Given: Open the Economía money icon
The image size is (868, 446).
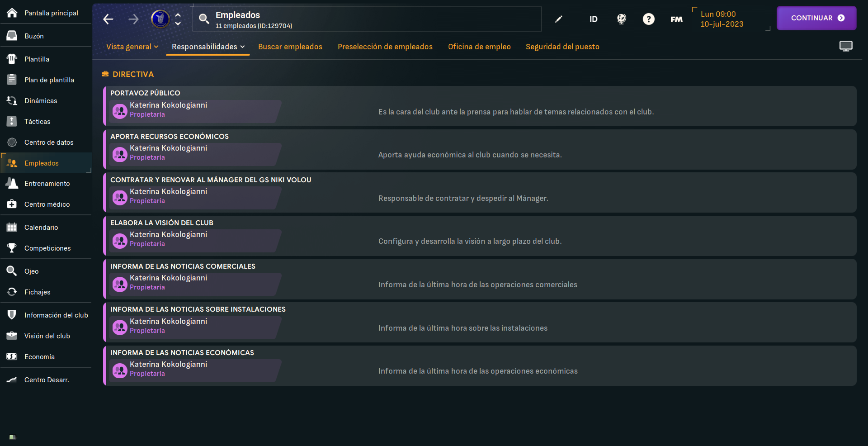Looking at the screenshot, I should (x=12, y=356).
